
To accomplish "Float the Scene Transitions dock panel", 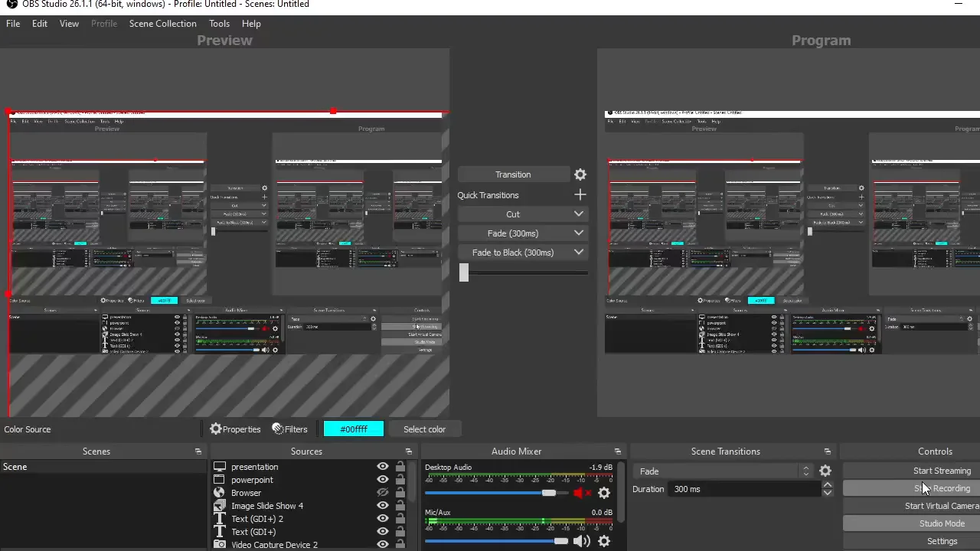I will [x=828, y=452].
